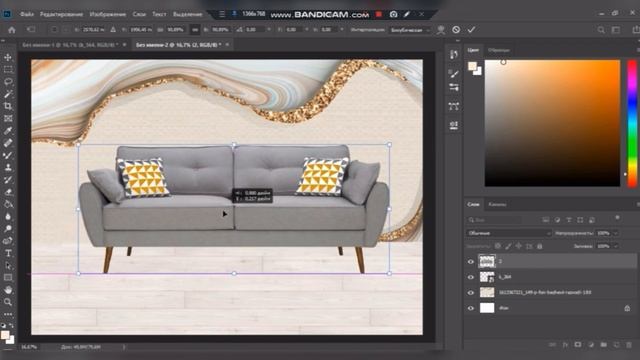This screenshot has width=640, height=360.
Task: Select the Magic Wand tool
Action: [x=8, y=94]
